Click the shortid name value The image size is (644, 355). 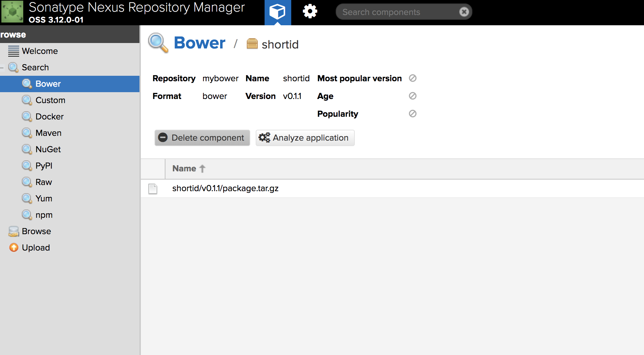coord(296,79)
